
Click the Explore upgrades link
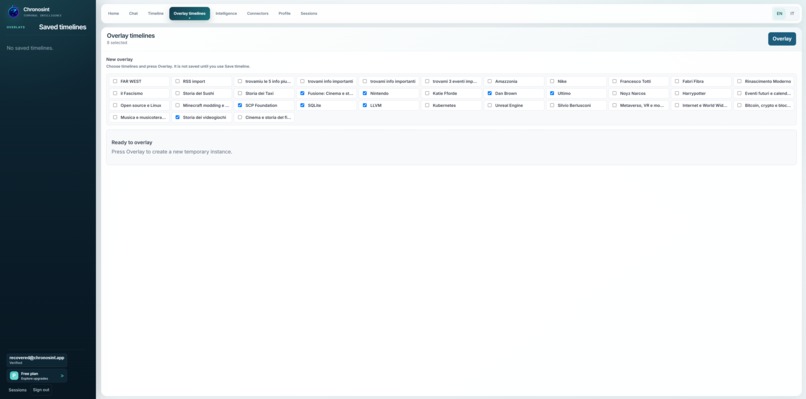[x=34, y=378]
